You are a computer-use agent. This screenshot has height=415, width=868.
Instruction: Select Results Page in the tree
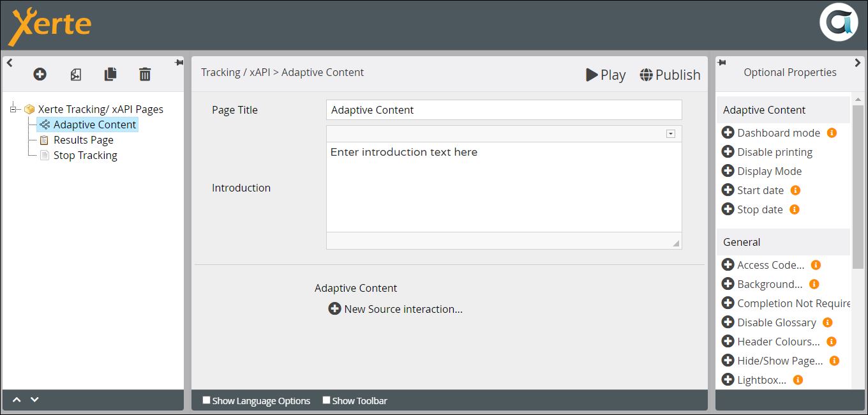[83, 140]
